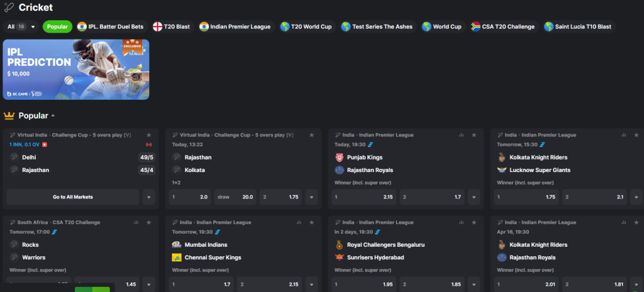
Task: Bet on Chennai Super Kings at 2.15
Action: point(269,284)
